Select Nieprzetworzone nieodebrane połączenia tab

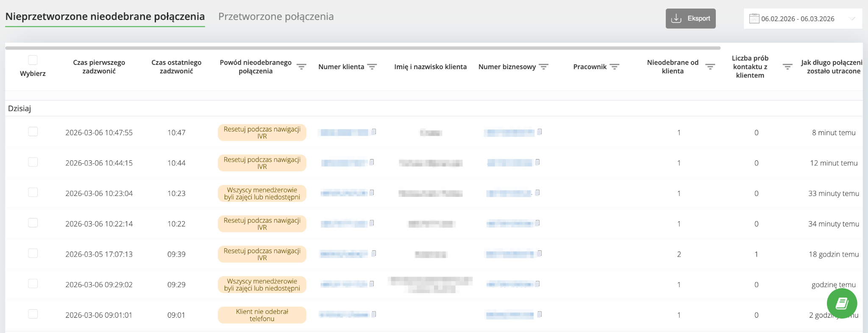click(105, 17)
